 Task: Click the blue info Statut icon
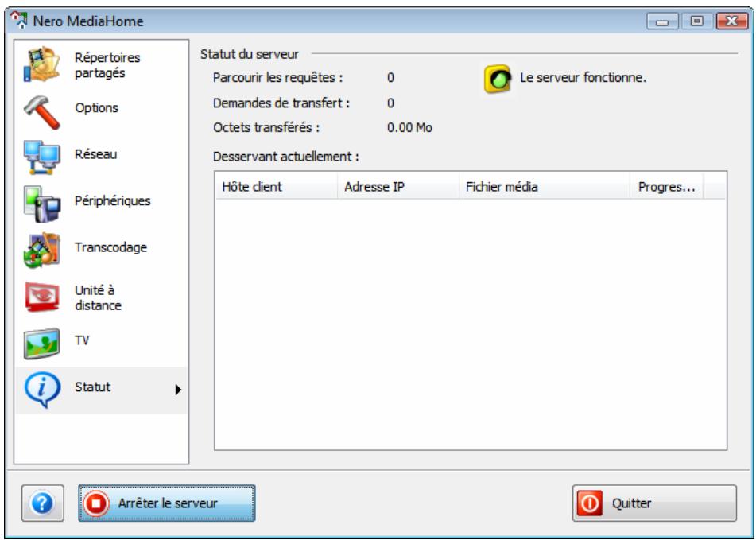[x=42, y=390]
